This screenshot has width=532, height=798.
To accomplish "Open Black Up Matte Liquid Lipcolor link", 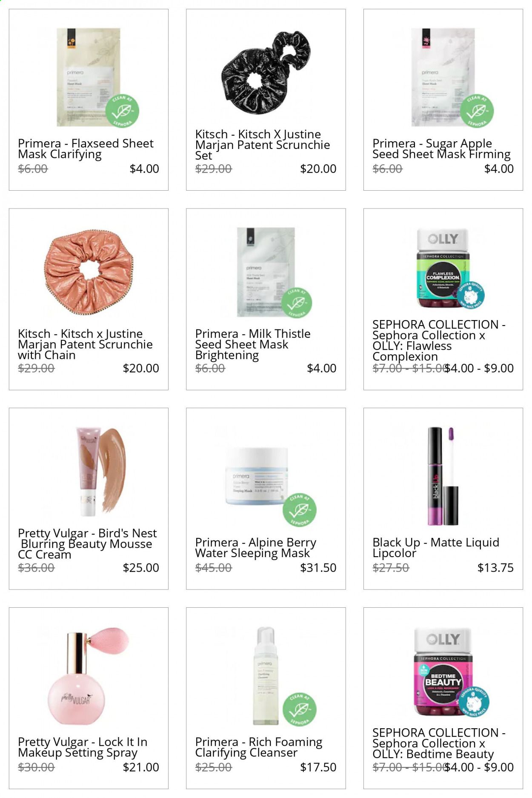I will pyautogui.click(x=436, y=548).
